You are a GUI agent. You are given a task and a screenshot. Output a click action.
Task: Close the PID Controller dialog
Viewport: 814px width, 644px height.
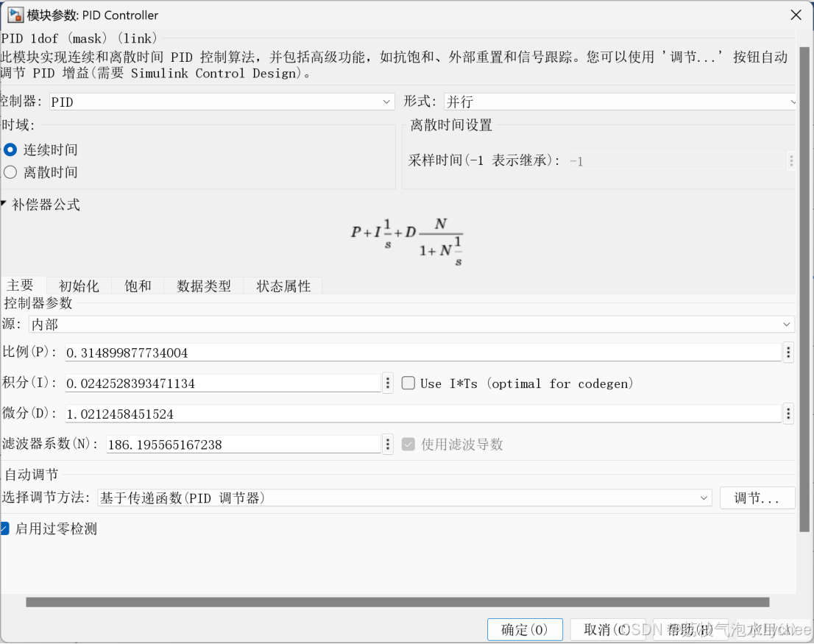coord(796,15)
